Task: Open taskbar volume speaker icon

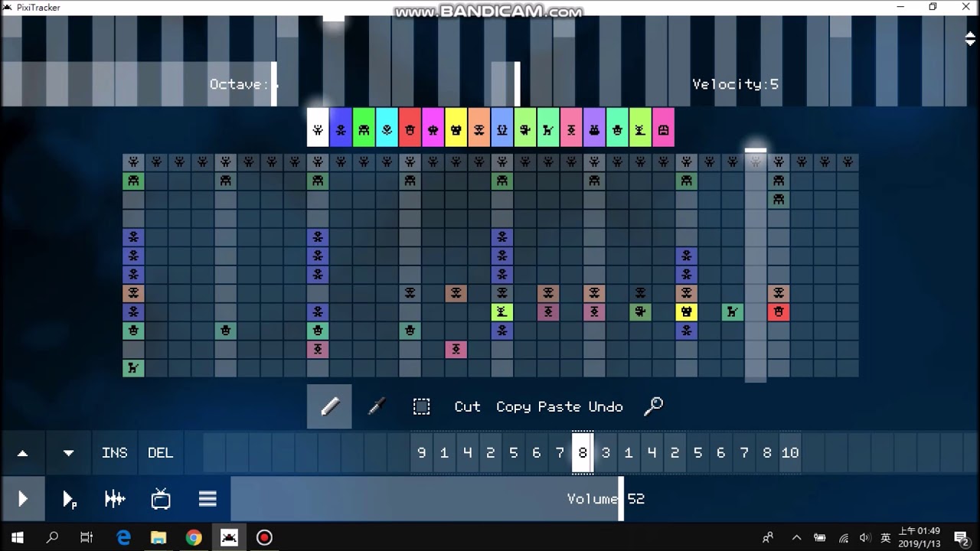Action: [x=864, y=537]
